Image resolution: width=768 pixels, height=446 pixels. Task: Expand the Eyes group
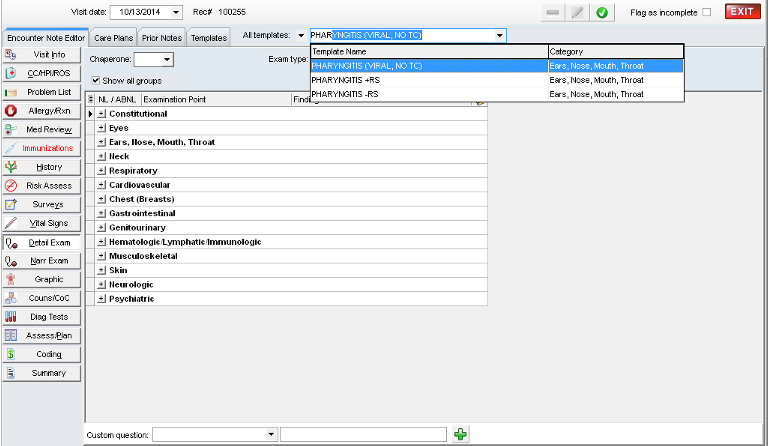coord(101,128)
